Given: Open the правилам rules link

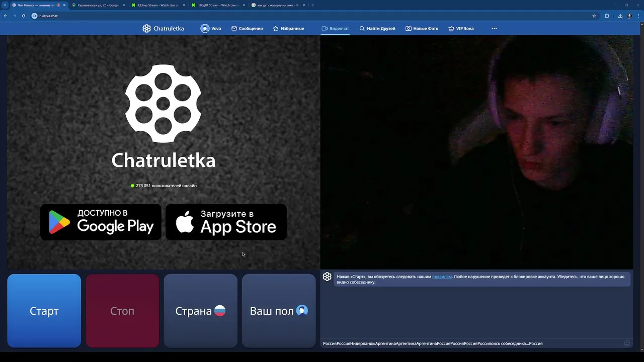Looking at the screenshot, I should tap(442, 277).
